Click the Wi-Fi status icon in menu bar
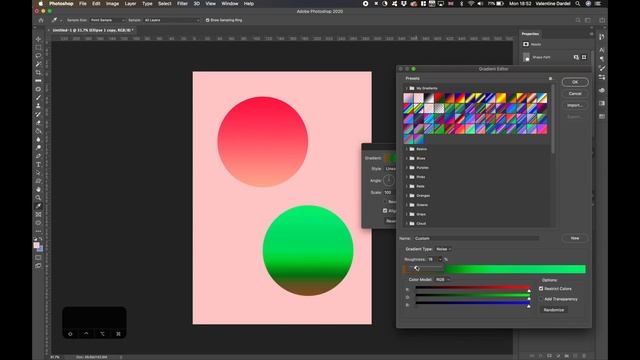 [x=471, y=4]
